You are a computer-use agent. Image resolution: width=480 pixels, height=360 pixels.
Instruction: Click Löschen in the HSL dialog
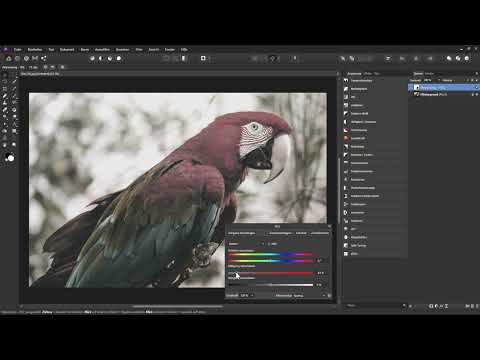(301, 233)
